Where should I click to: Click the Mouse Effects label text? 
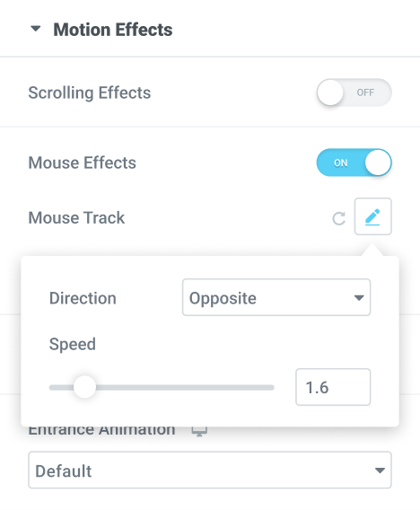(83, 163)
